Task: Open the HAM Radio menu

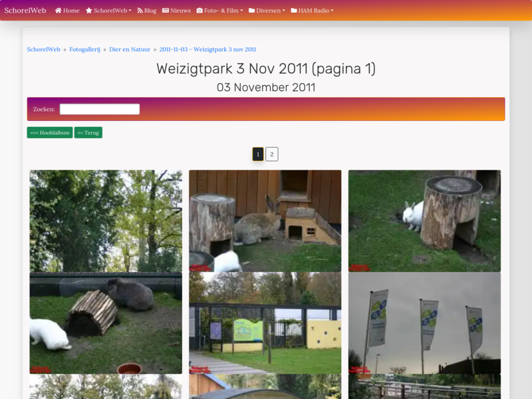Action: pos(312,11)
